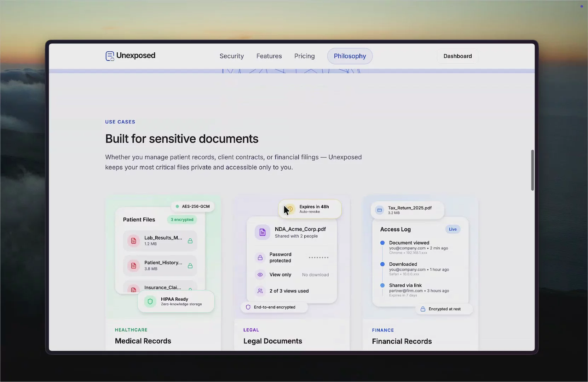Image resolution: width=588 pixels, height=382 pixels.
Task: Click the Legal Documents card title
Action: (x=273, y=341)
